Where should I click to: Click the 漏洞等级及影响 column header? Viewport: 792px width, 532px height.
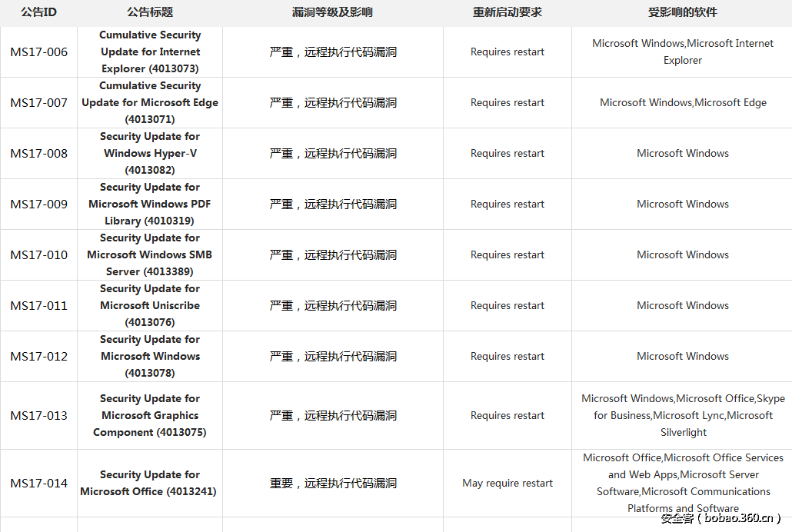pos(332,12)
